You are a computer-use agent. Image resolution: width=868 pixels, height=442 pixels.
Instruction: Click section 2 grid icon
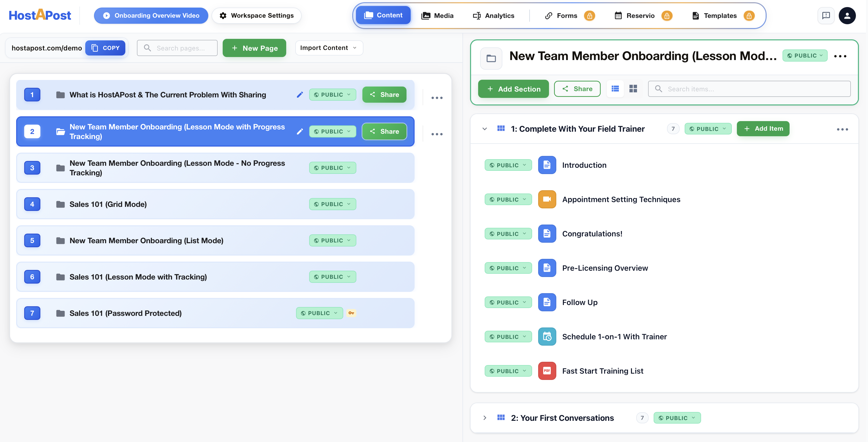pyautogui.click(x=501, y=418)
